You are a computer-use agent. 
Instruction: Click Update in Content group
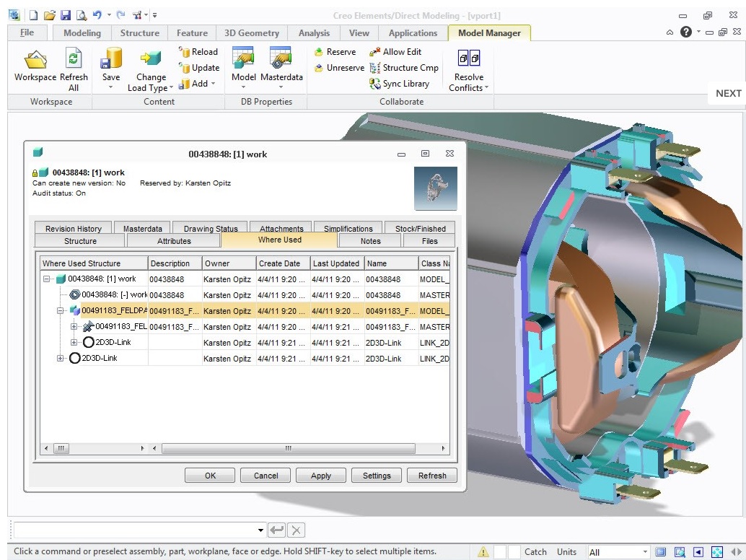tap(199, 68)
